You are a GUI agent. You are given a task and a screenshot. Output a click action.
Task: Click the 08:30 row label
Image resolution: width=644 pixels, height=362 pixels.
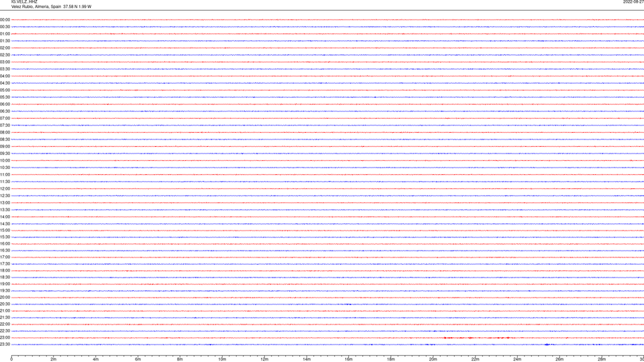point(5,139)
